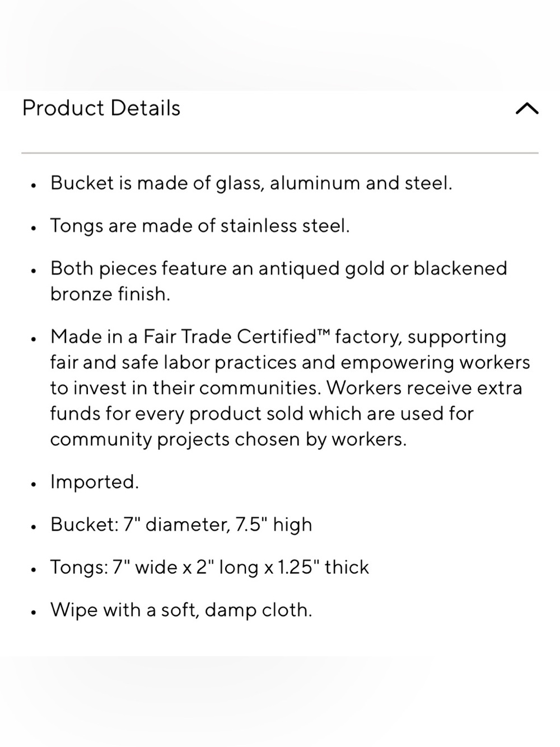Select the Tongs dimensions line
560x747 pixels.
210,567
